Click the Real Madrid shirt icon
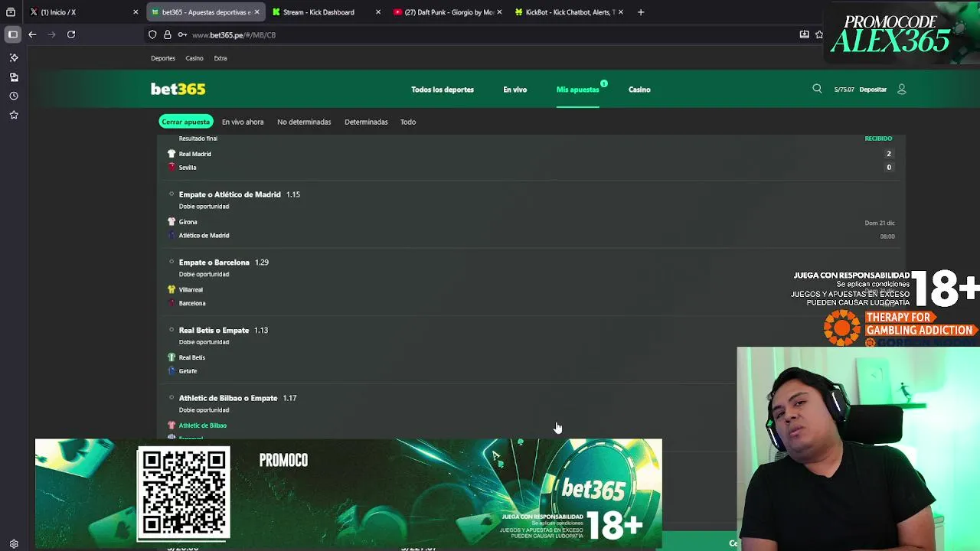The width and height of the screenshot is (980, 551). (171, 154)
